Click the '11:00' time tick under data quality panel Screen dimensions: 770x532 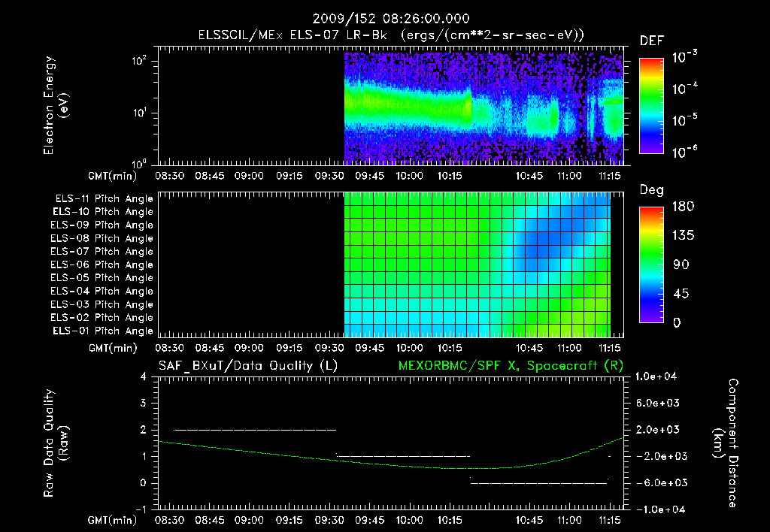pyautogui.click(x=570, y=520)
